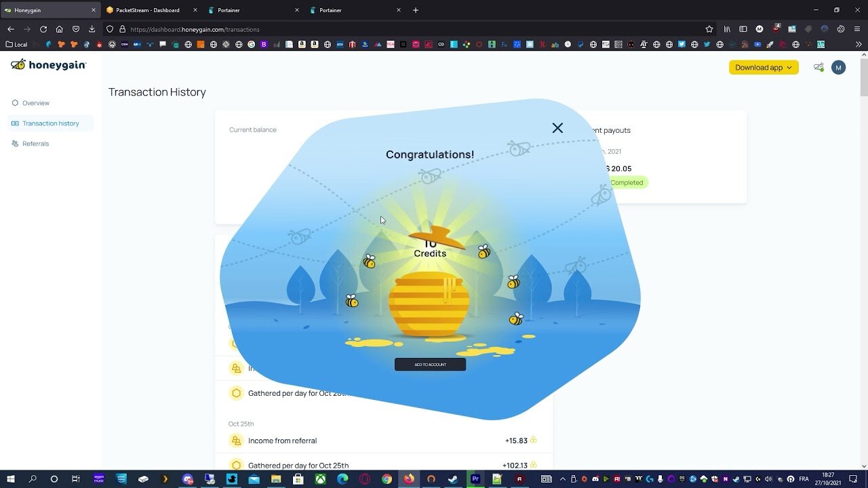The height and width of the screenshot is (488, 868).
Task: Launch Microsoft Edge from the taskbar
Action: pyautogui.click(x=342, y=479)
